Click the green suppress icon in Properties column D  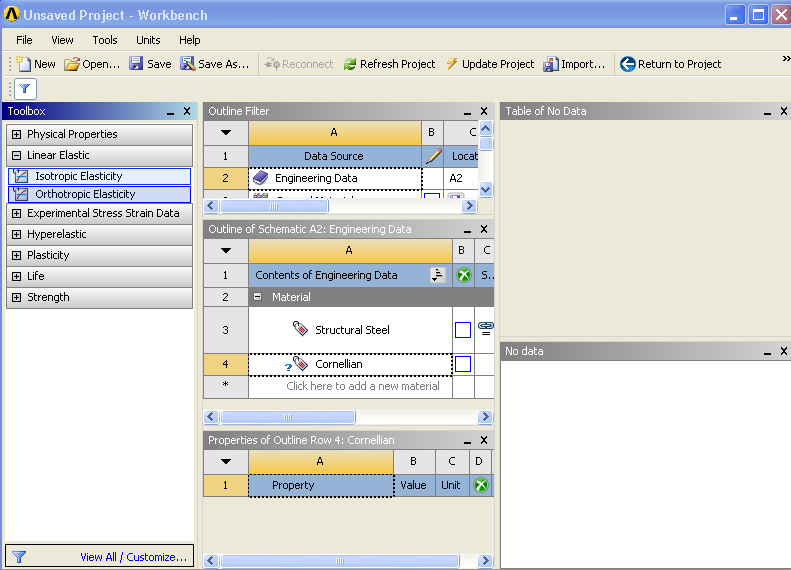click(x=481, y=485)
